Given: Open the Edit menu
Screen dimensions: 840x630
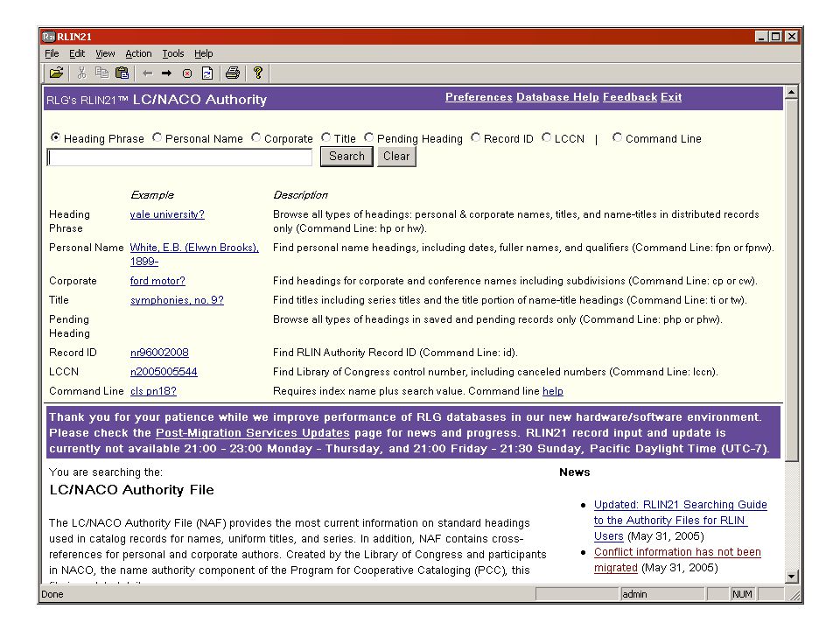Looking at the screenshot, I should pos(77,53).
